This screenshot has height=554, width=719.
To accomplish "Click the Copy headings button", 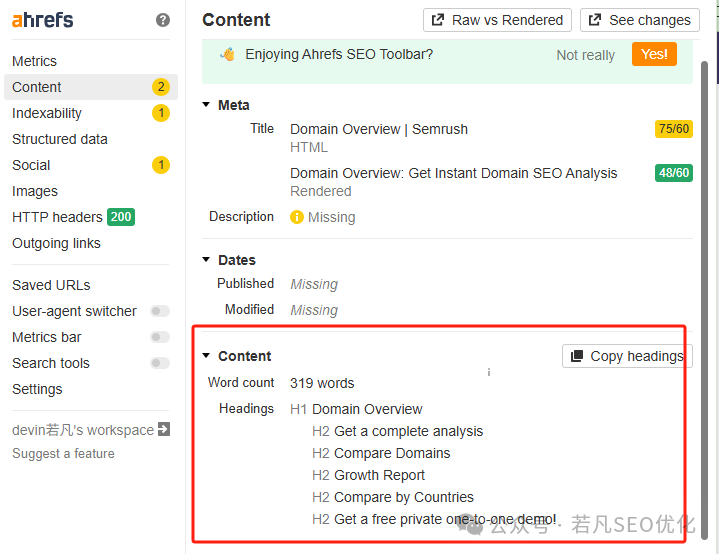I will [627, 356].
